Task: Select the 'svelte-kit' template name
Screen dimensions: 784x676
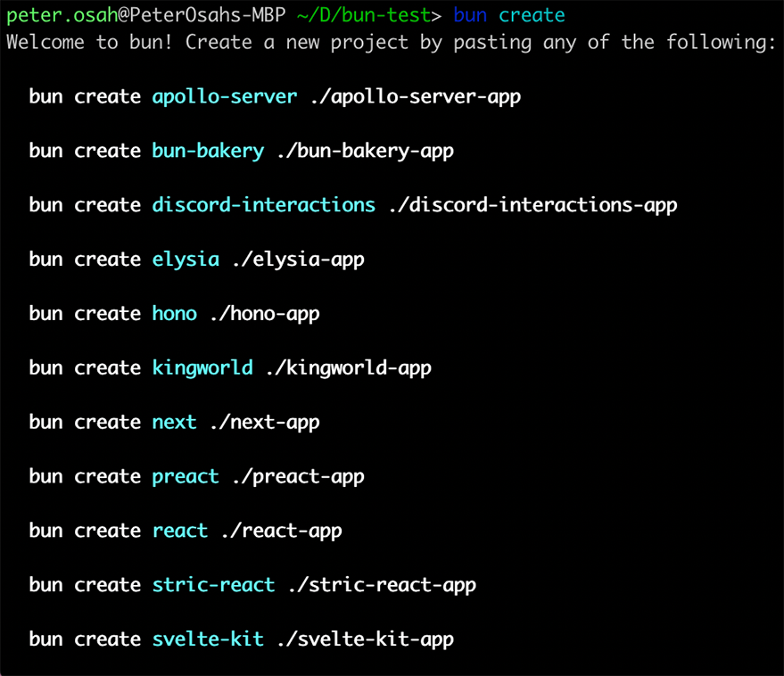Action: (x=208, y=639)
